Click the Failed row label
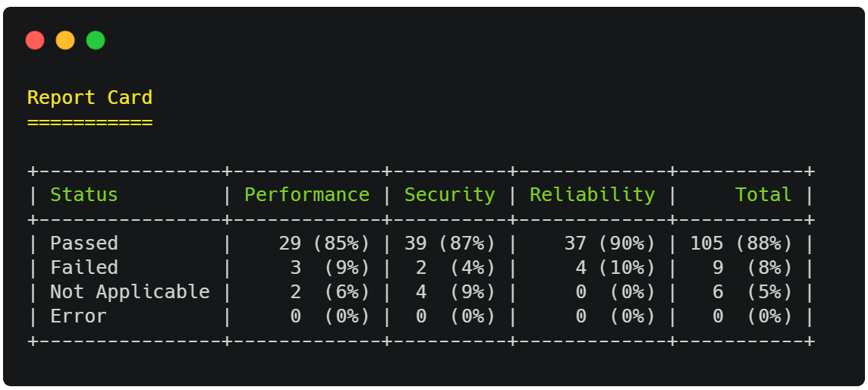The height and width of the screenshot is (390, 868). click(84, 268)
